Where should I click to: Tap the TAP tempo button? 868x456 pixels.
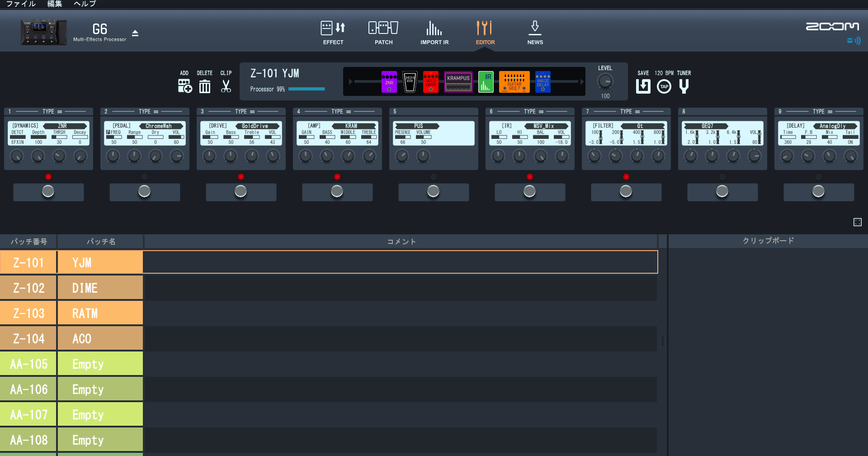click(664, 86)
